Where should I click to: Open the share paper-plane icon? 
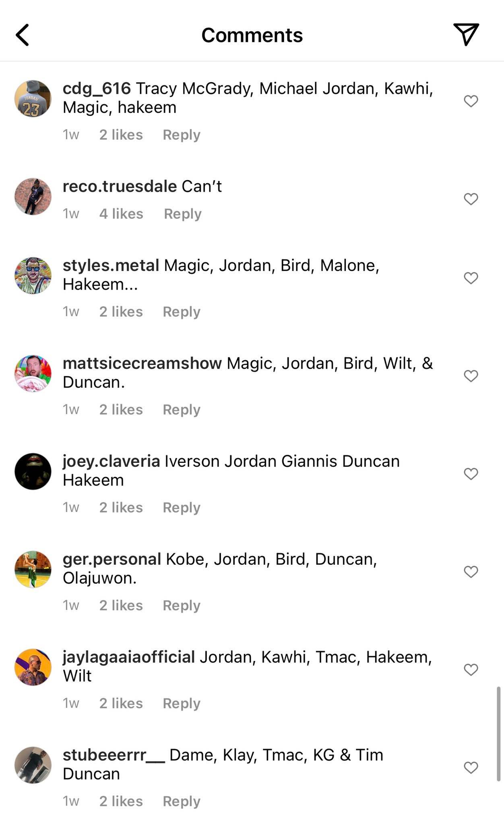pos(466,34)
